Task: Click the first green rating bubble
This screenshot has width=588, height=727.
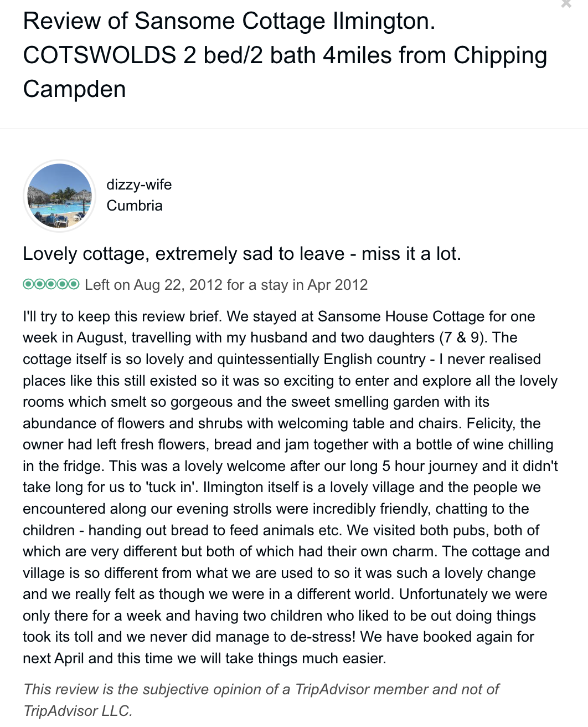Action: (x=28, y=285)
